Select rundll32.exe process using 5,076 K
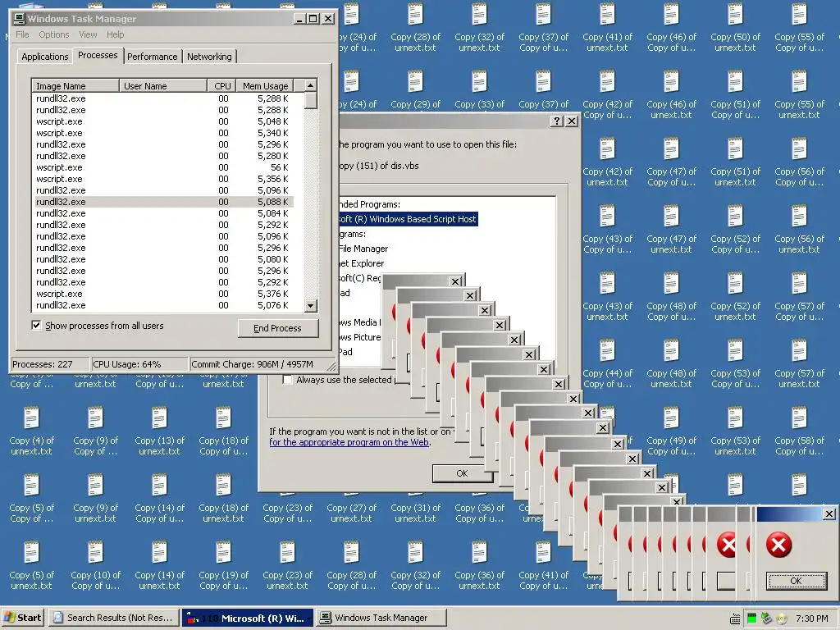 point(163,305)
